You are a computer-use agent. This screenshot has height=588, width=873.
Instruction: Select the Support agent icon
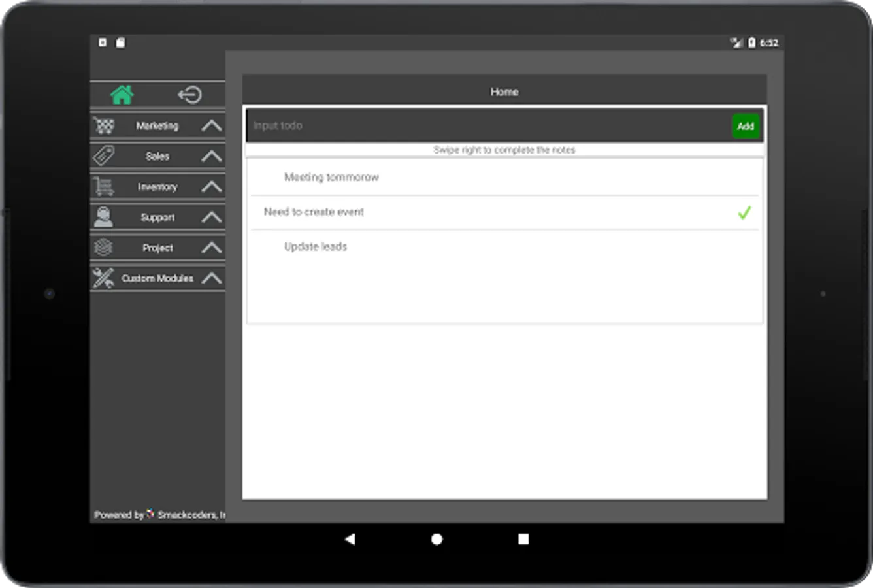coord(104,217)
